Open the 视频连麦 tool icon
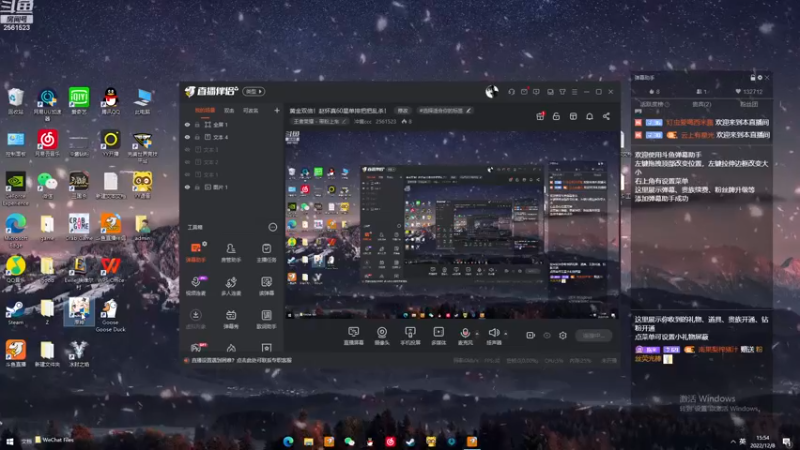The height and width of the screenshot is (450, 800). click(x=196, y=285)
